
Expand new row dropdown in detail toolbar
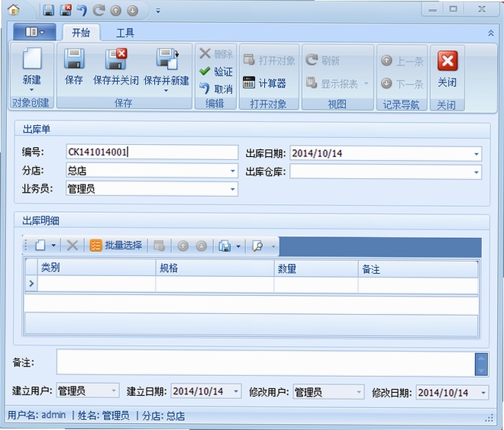[x=54, y=246]
